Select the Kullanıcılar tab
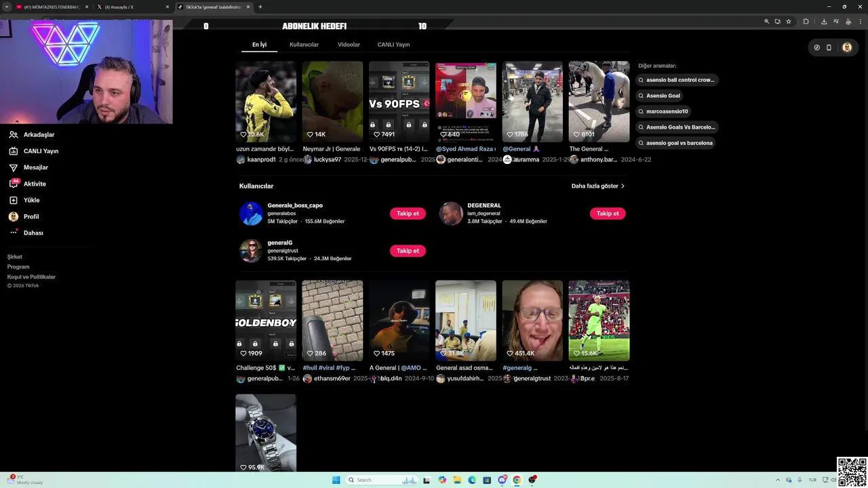The height and width of the screenshot is (488, 868). coord(304,45)
